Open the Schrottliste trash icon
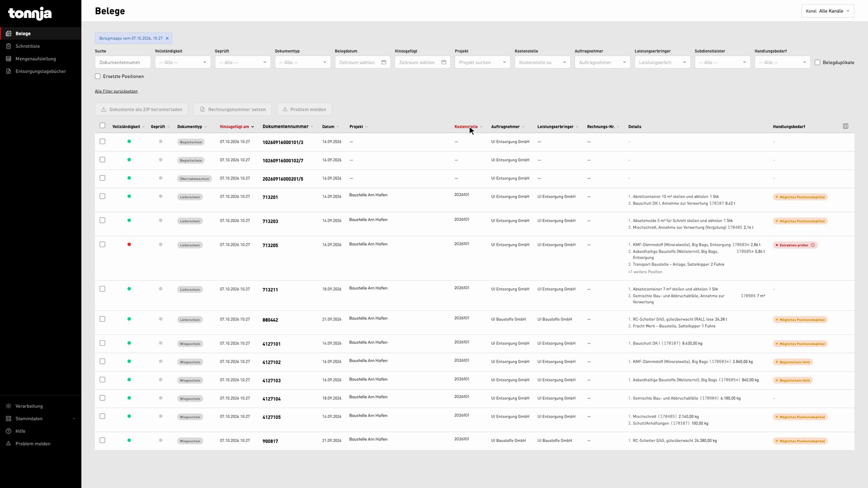The height and width of the screenshot is (488, 868). coord(9,46)
